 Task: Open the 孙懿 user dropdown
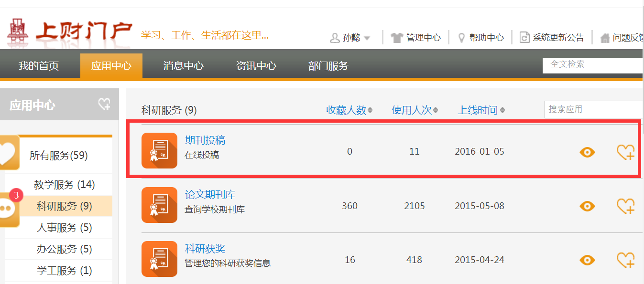pos(350,38)
